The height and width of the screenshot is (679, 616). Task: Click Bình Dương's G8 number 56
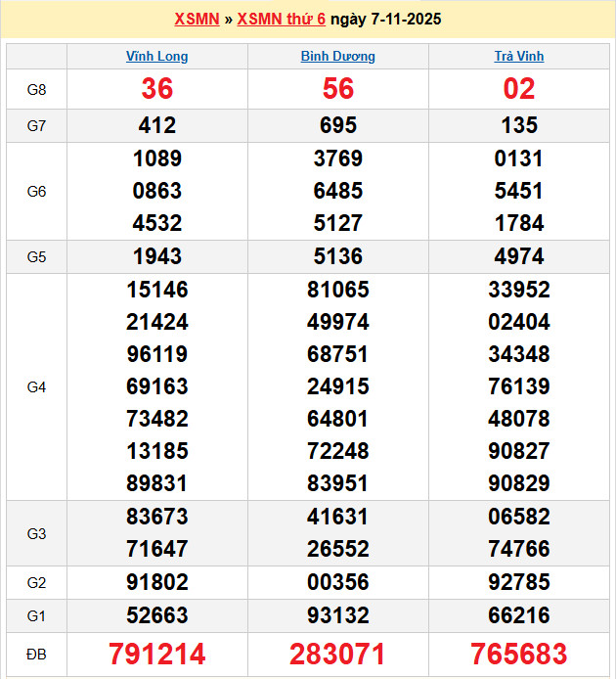pyautogui.click(x=338, y=90)
